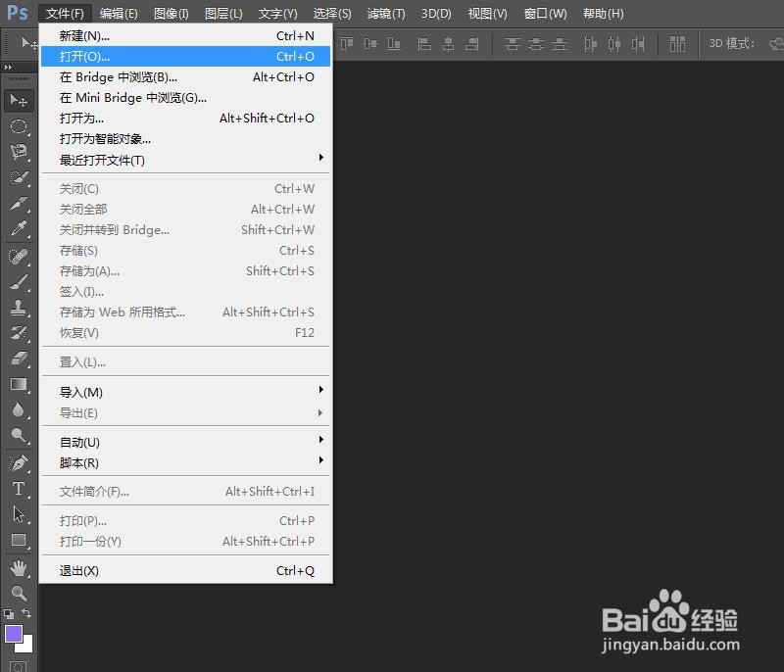Open the 窗口(W) menu
784x672 pixels.
click(545, 14)
